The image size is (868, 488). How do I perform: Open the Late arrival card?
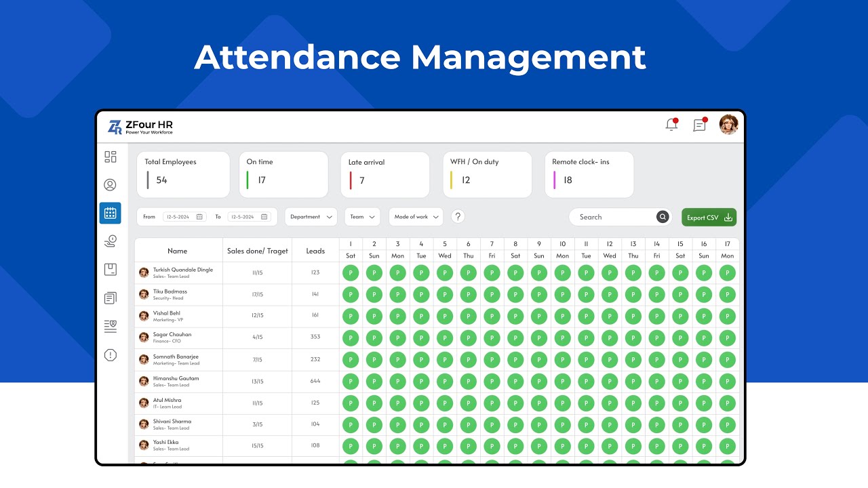point(385,175)
